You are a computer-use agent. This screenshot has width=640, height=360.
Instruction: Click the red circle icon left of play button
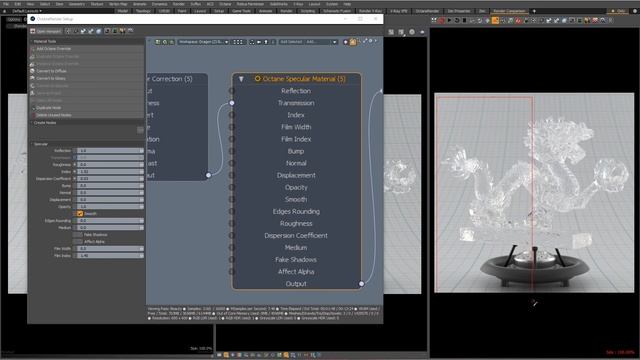point(442,20)
